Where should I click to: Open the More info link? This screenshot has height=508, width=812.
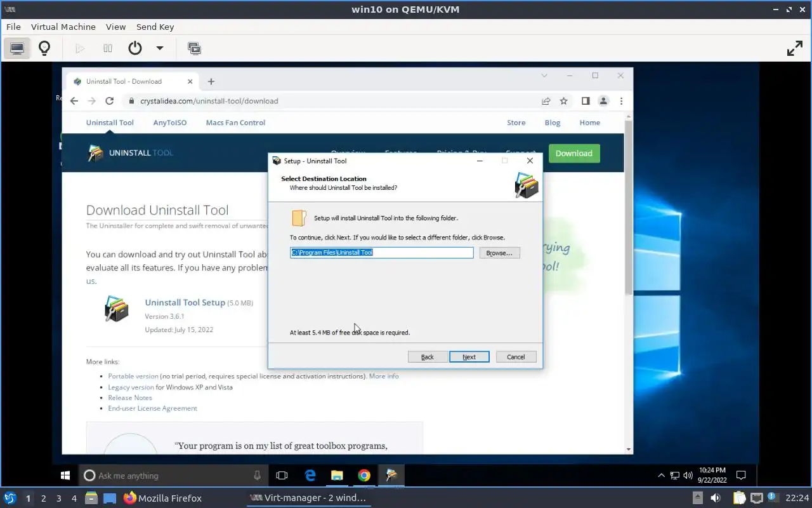click(x=384, y=376)
